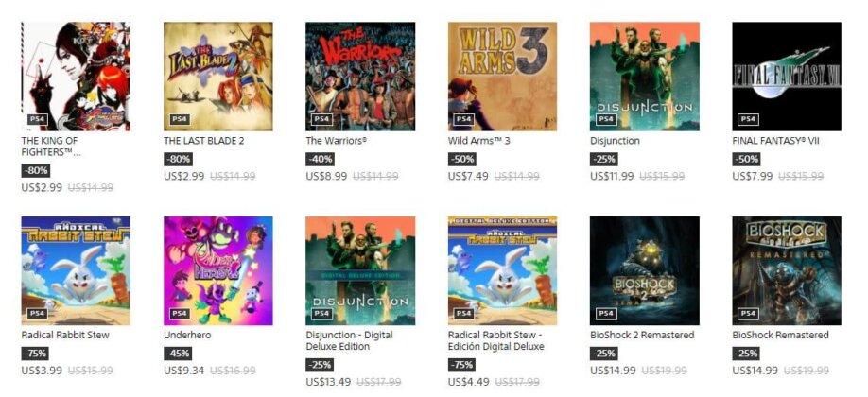Click the -80% discount badge for The Last Blade 2
Viewport: 868px width, 397px height.
coord(178,159)
